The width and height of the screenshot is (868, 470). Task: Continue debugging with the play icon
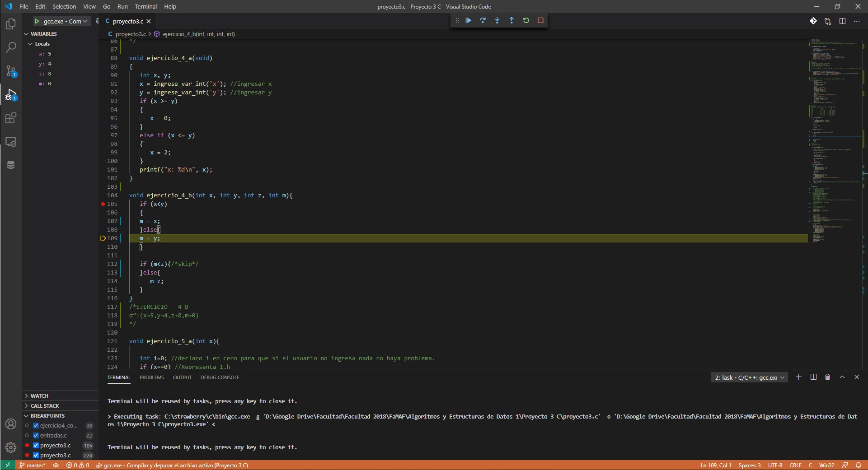click(468, 20)
